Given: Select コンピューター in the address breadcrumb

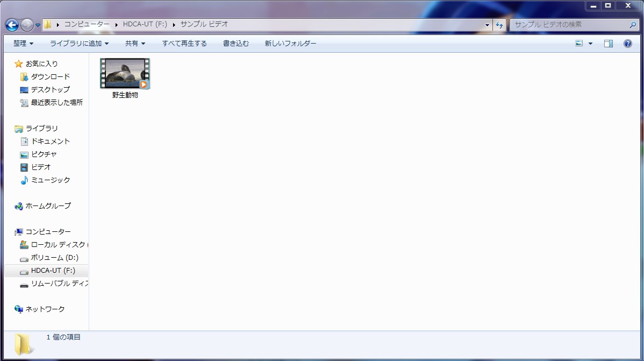Looking at the screenshot, I should tap(87, 24).
